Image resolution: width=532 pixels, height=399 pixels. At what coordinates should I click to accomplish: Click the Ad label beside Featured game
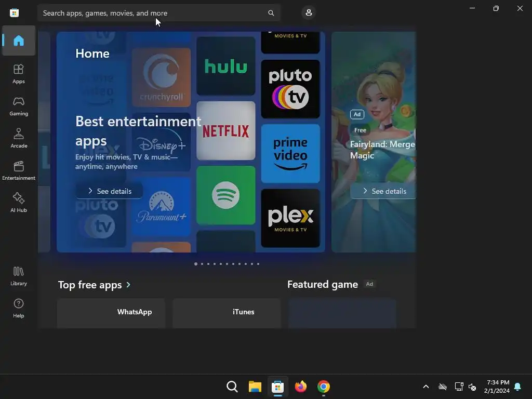369,284
